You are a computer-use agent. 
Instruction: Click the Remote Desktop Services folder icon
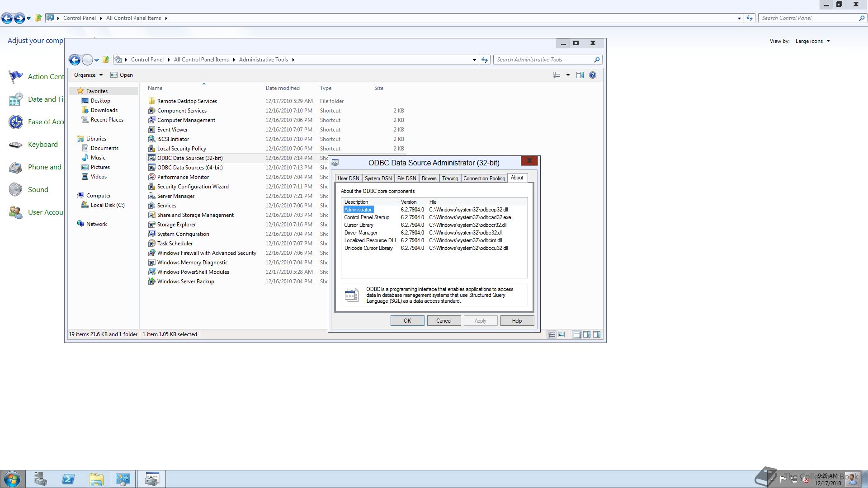(x=152, y=101)
